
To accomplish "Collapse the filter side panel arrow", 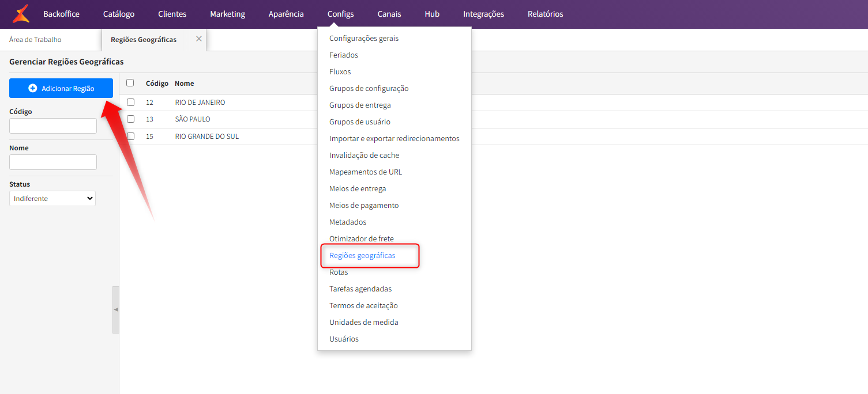I will (116, 310).
